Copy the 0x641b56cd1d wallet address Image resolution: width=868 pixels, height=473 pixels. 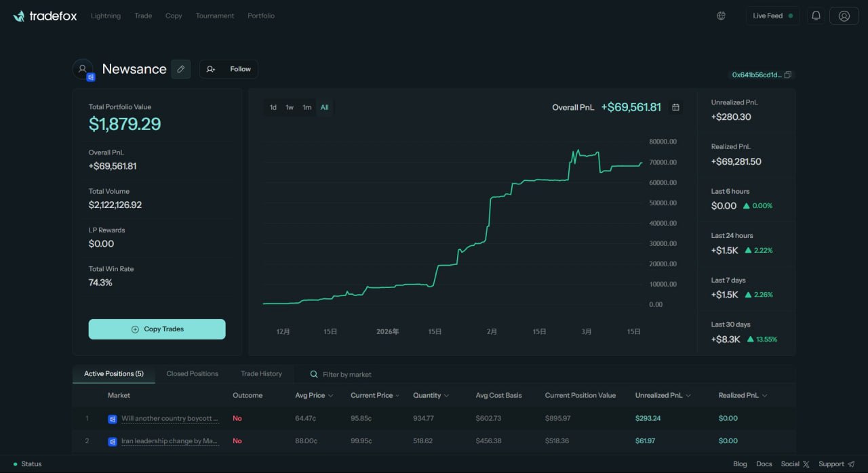[x=787, y=75]
